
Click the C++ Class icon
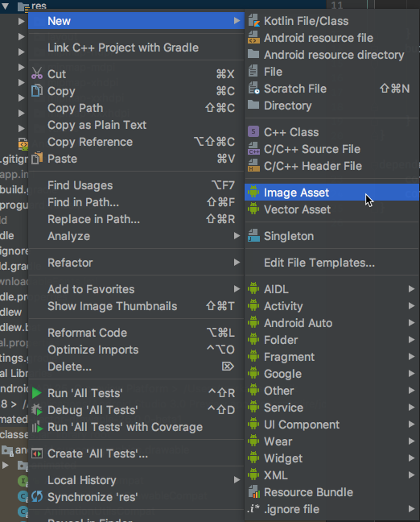click(253, 132)
